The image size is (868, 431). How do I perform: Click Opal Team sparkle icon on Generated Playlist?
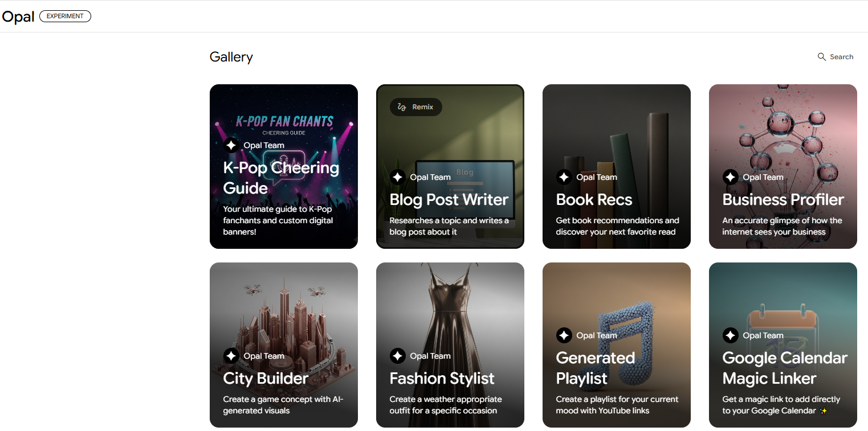[x=564, y=335]
